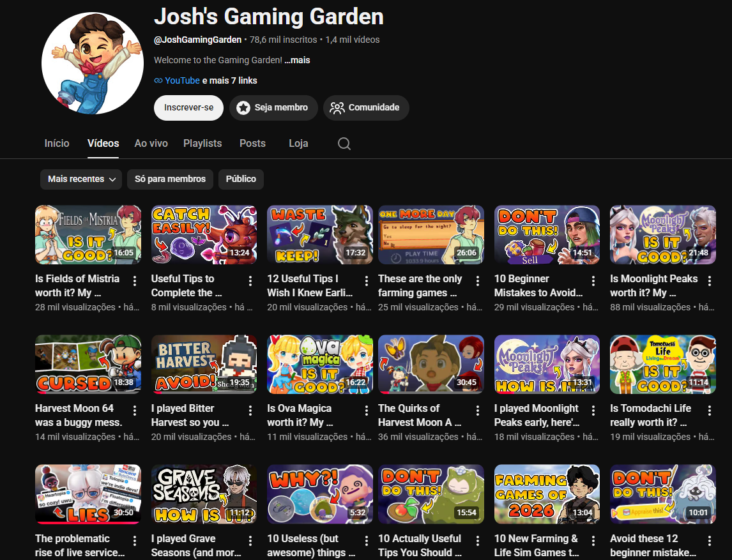The image size is (732, 560).
Task: Open the Comunidade button
Action: pyautogui.click(x=366, y=108)
